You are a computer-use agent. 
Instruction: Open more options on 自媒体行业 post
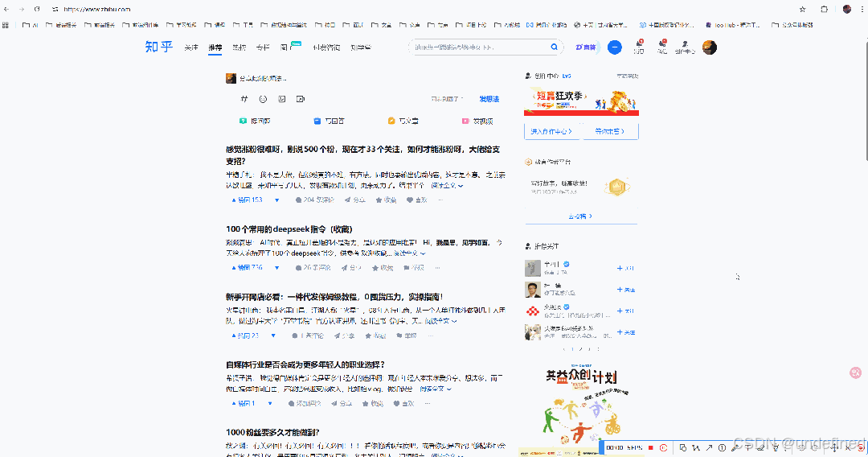[428, 404]
